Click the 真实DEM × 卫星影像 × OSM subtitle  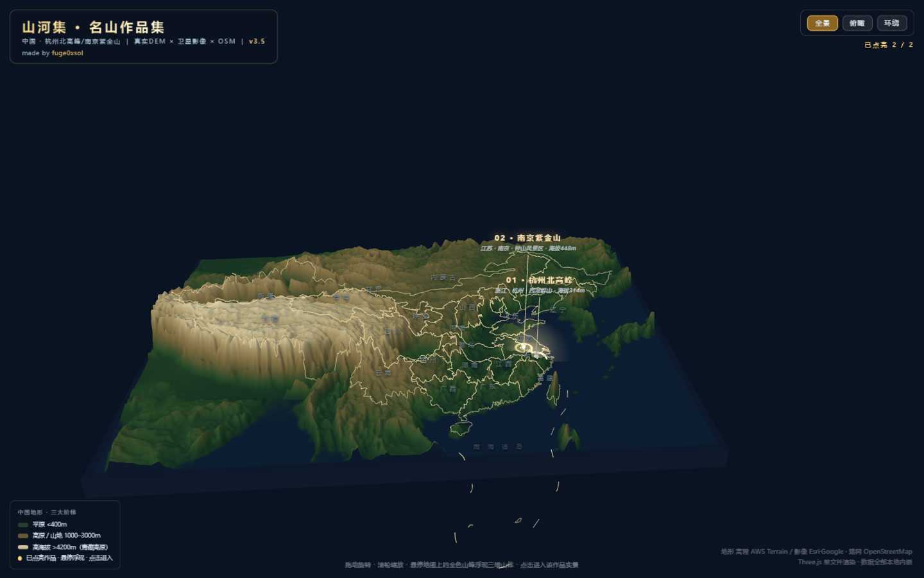click(185, 41)
